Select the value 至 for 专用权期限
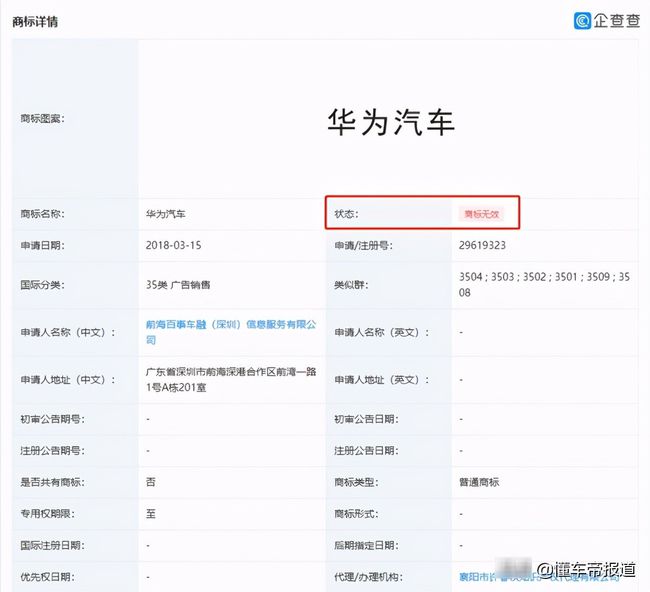 (150, 514)
